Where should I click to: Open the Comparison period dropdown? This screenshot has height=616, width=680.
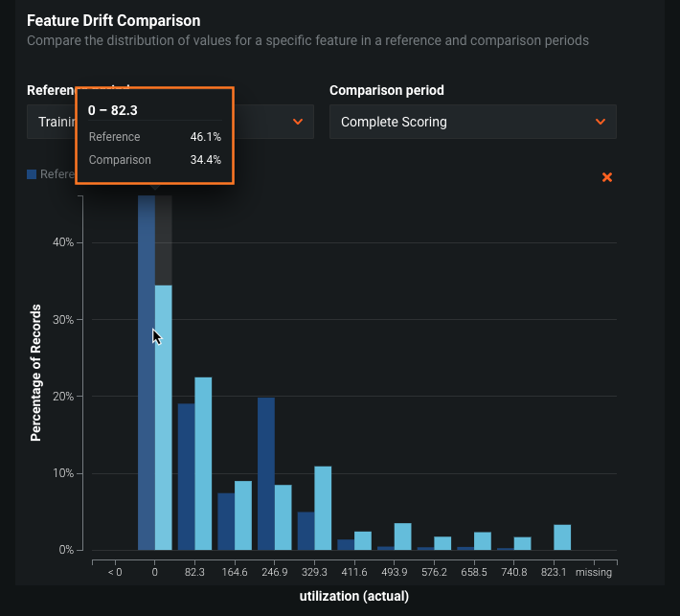pos(472,122)
